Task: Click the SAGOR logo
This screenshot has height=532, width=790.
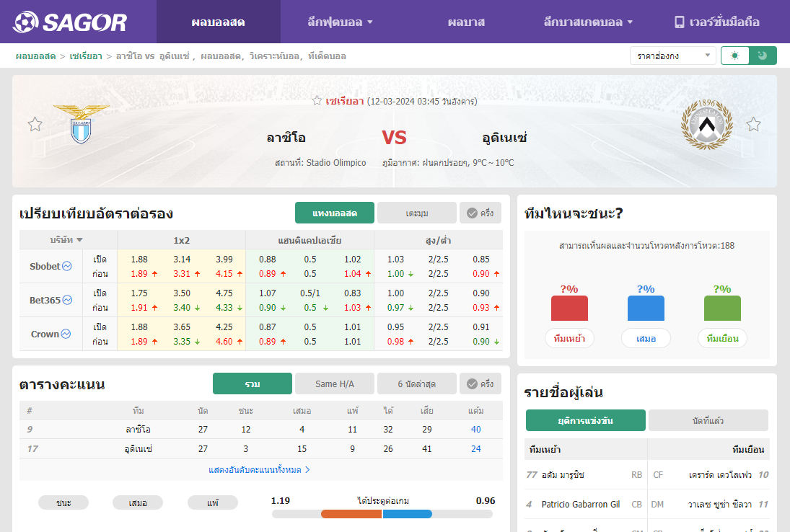Action: point(69,22)
